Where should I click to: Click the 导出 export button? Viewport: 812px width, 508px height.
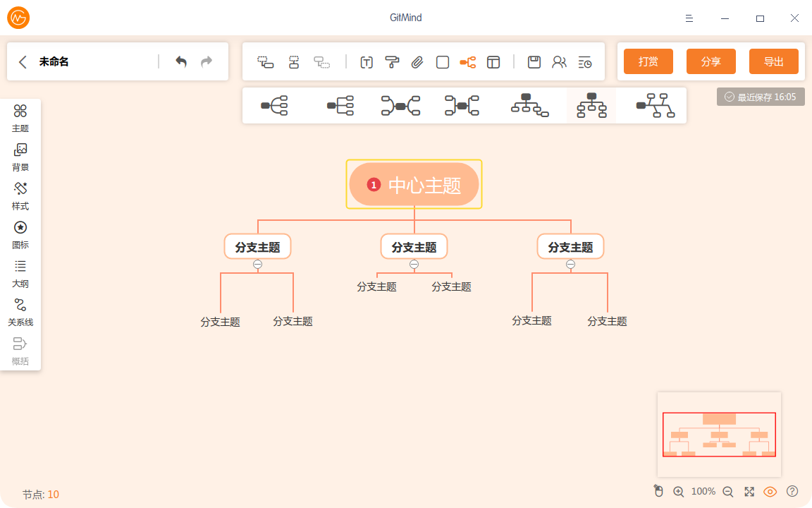(x=773, y=61)
